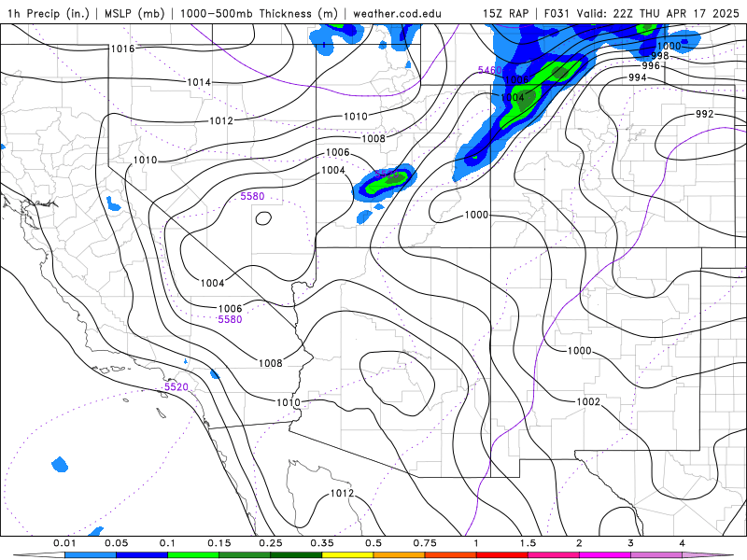Click the 992 isobar label
Image resolution: width=747 pixels, height=560 pixels.
705,114
